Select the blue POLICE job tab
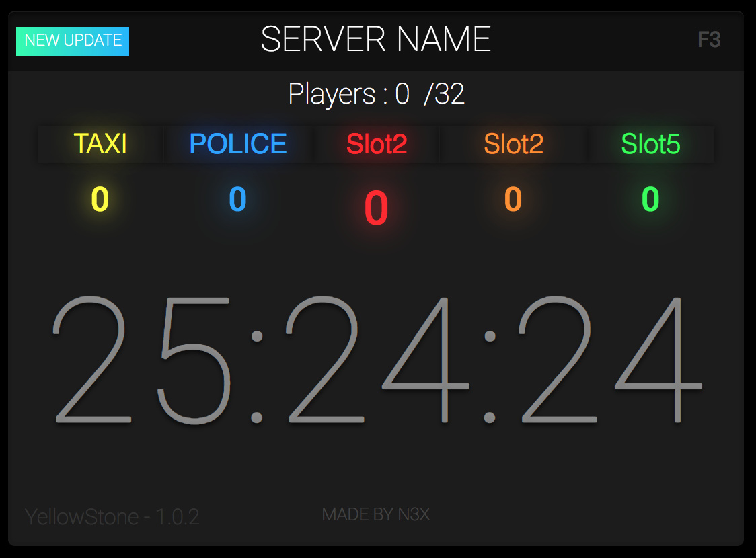The width and height of the screenshot is (756, 558). point(238,144)
